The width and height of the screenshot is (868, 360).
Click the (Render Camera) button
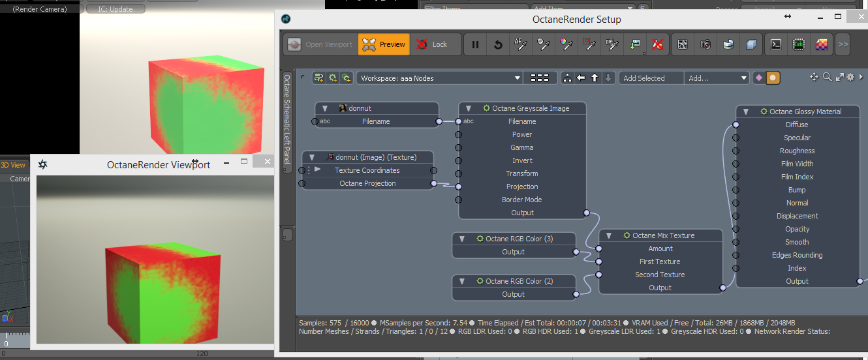40,9
